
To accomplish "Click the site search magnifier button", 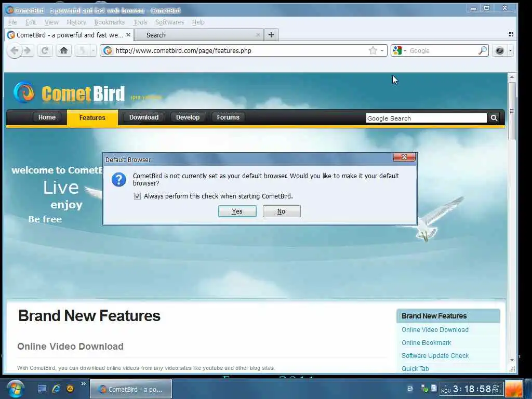I will (494, 118).
